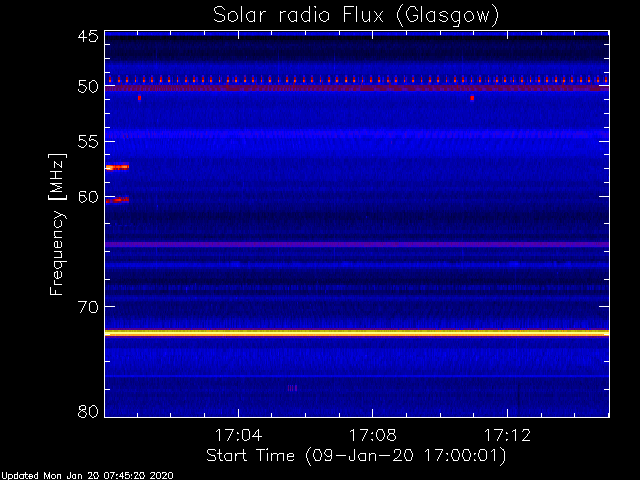Click the red burst near 60 MHz
640x480 pixels.
coord(118,200)
